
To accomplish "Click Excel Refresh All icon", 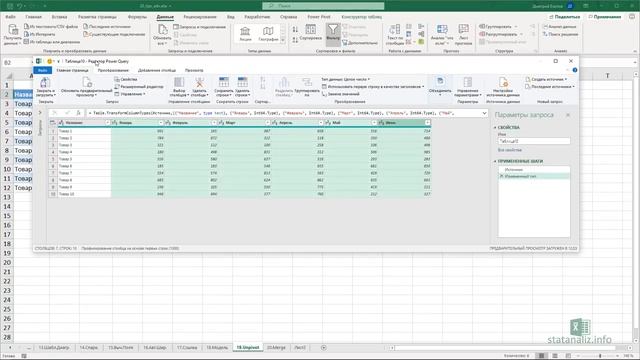I will [x=162, y=30].
